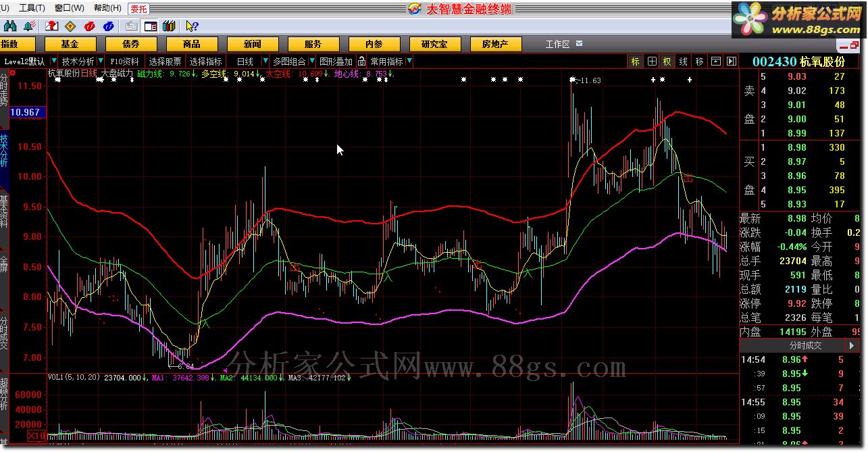Open the 工具(T) menu
The height and width of the screenshot is (452, 868).
(32, 8)
